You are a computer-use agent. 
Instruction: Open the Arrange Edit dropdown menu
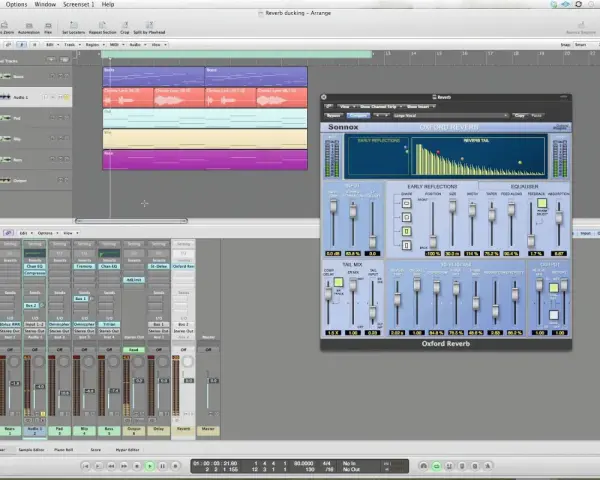click(51, 45)
